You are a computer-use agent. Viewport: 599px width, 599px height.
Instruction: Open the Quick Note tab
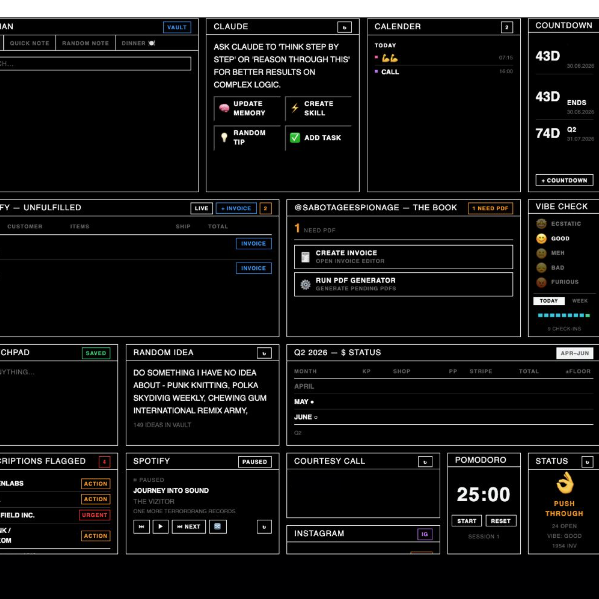tap(29, 43)
